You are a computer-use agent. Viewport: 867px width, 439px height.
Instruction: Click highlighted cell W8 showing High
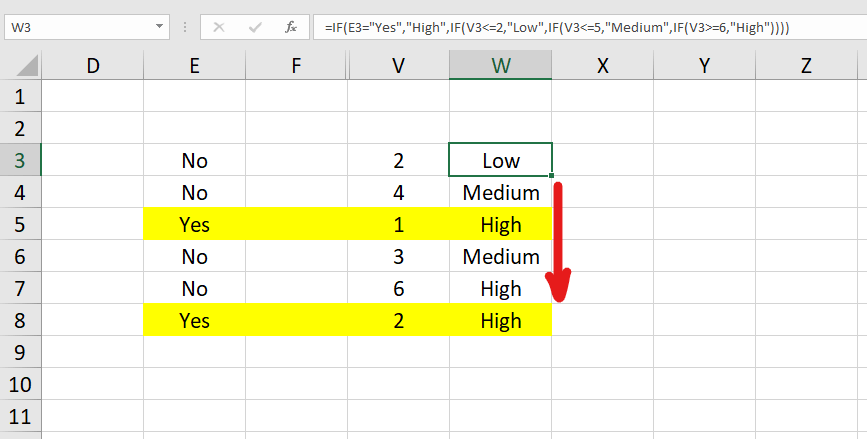point(500,320)
